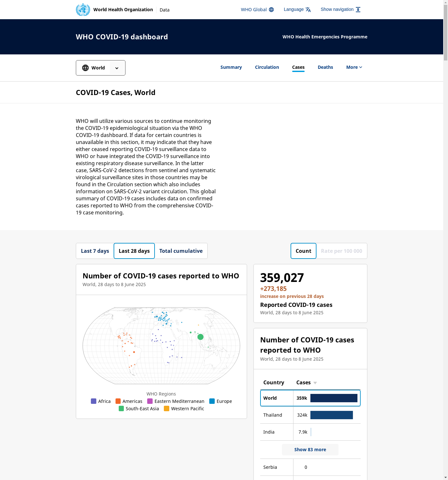This screenshot has height=480, width=448.
Task: Select Total cumulative period
Action: pos(181,251)
